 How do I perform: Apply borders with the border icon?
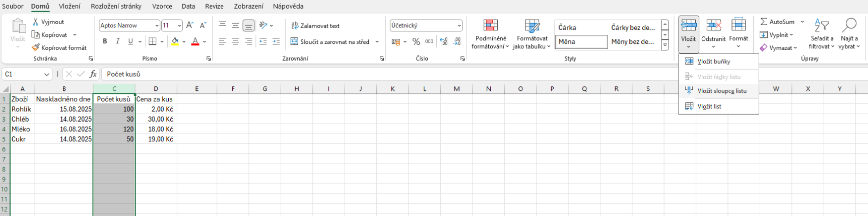click(x=153, y=41)
